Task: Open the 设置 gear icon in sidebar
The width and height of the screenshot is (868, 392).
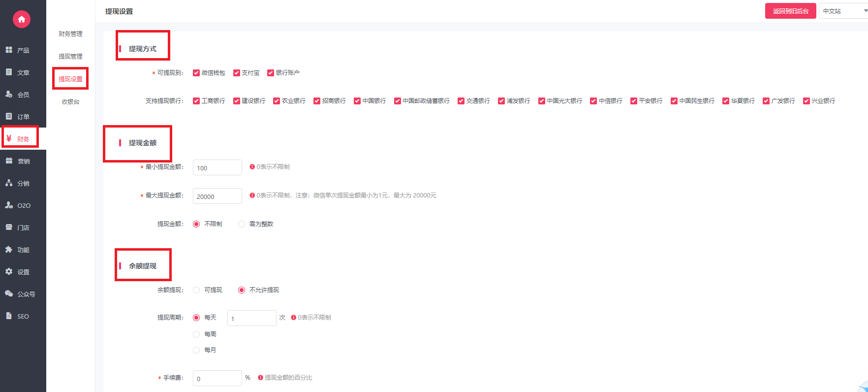Action: (9, 271)
